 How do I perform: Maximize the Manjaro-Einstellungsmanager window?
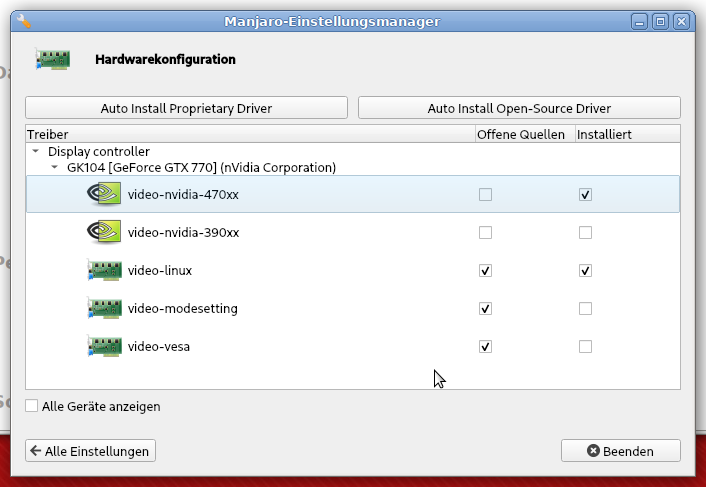tap(661, 22)
